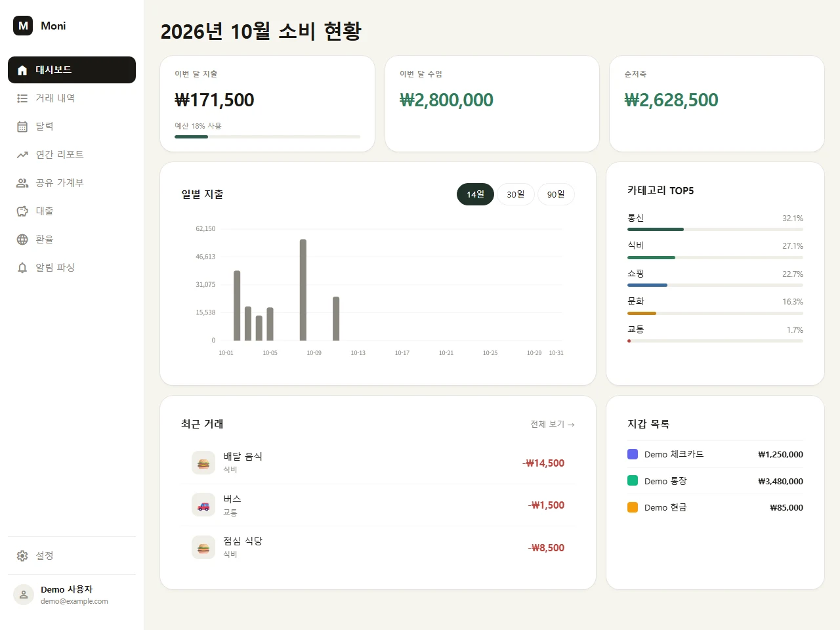This screenshot has height=630, width=840.
Task: Click the ₩85,000 Demo 현금 balance
Action: 786,507
